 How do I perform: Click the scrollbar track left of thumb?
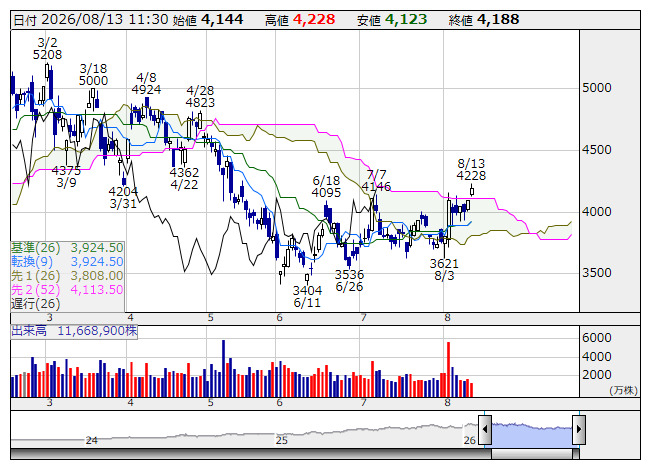(251, 454)
